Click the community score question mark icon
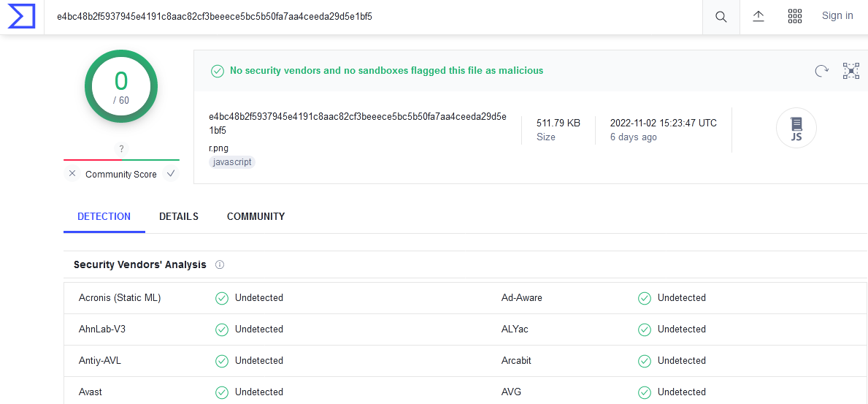 [x=121, y=148]
